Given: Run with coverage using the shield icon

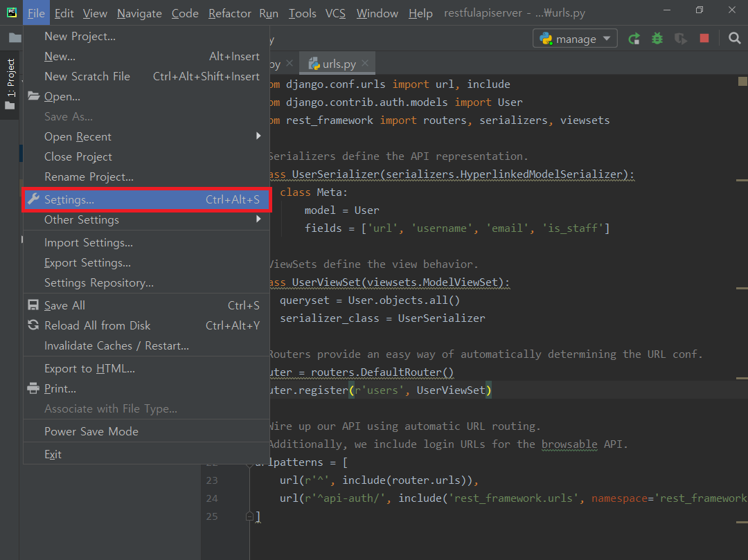Looking at the screenshot, I should [x=681, y=39].
